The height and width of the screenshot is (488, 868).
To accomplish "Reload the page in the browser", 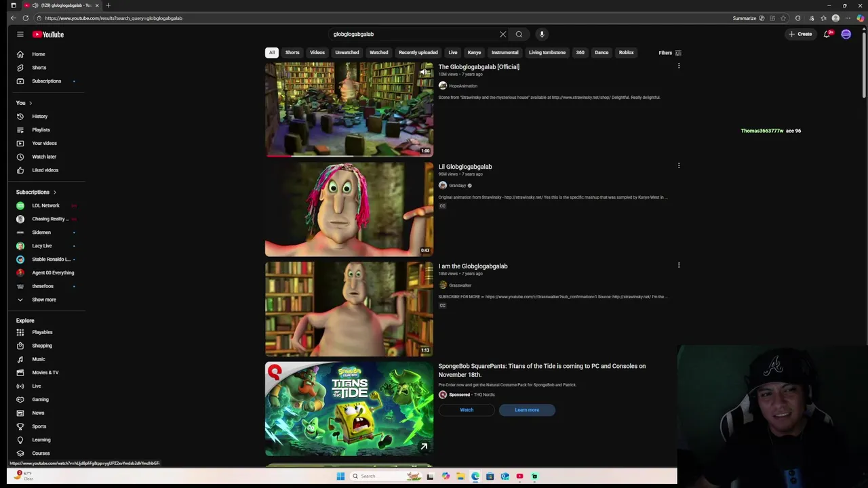I will (26, 18).
